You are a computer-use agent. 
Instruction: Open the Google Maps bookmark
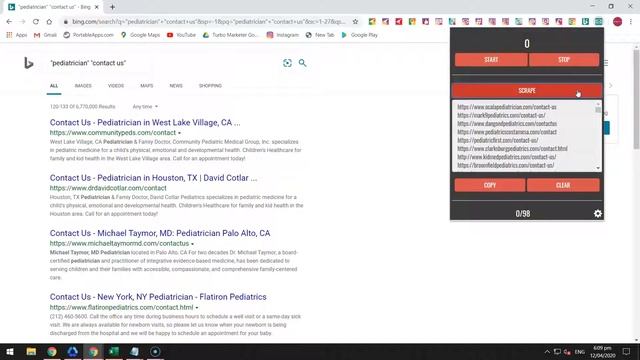[140, 35]
